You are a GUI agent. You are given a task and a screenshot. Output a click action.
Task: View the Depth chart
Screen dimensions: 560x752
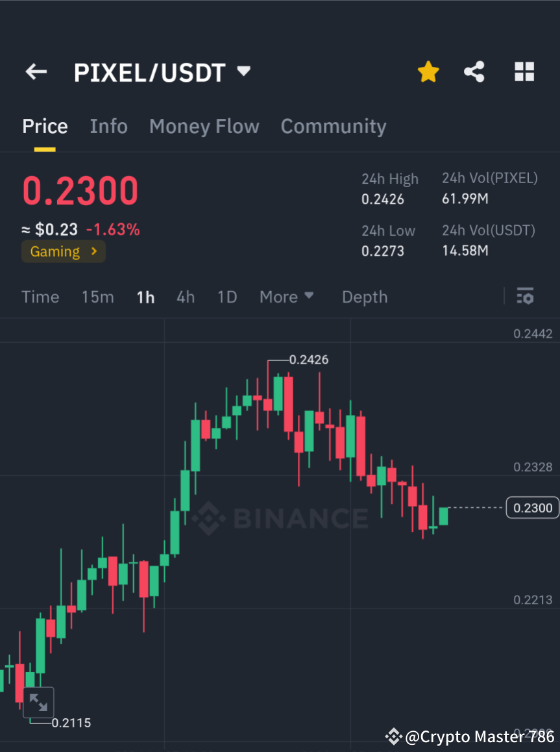click(x=364, y=297)
